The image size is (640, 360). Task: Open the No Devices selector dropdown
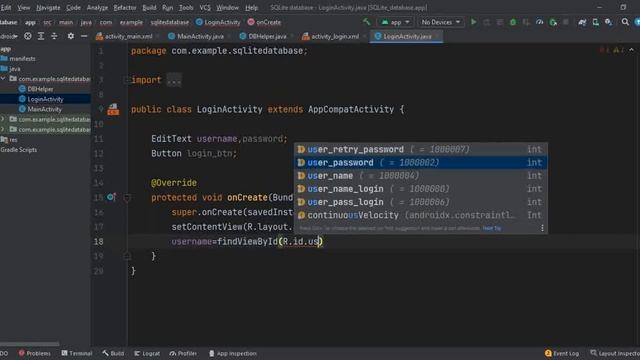tap(440, 22)
